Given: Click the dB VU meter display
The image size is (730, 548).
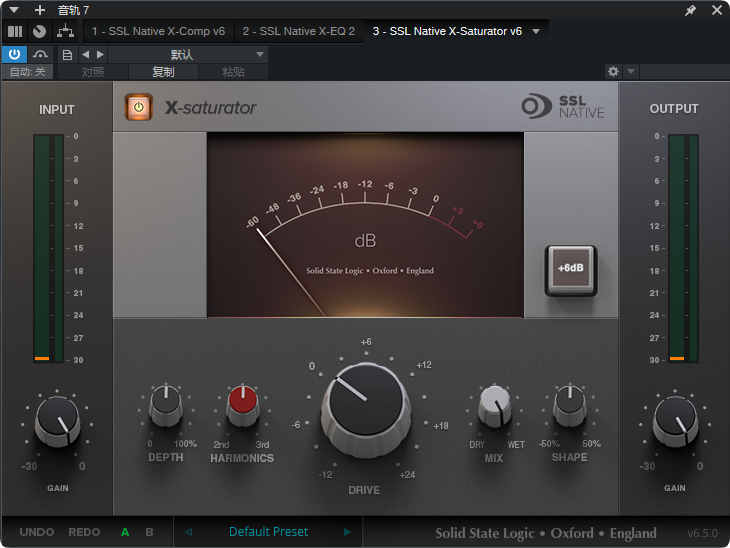Looking at the screenshot, I should coord(365,225).
